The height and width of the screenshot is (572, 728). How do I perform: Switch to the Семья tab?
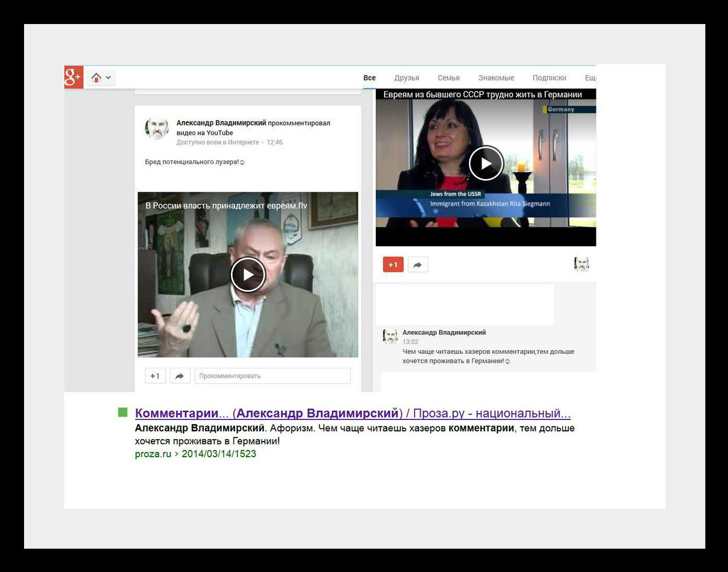[448, 78]
